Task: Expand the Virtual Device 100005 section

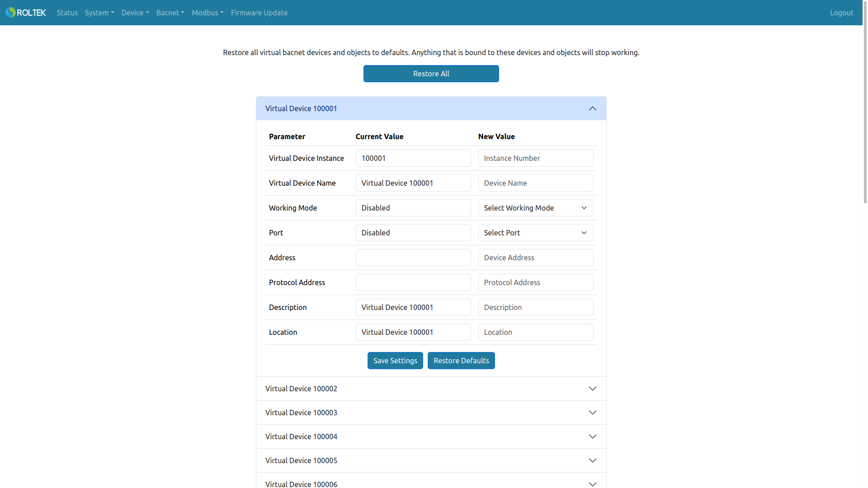Action: (x=431, y=460)
